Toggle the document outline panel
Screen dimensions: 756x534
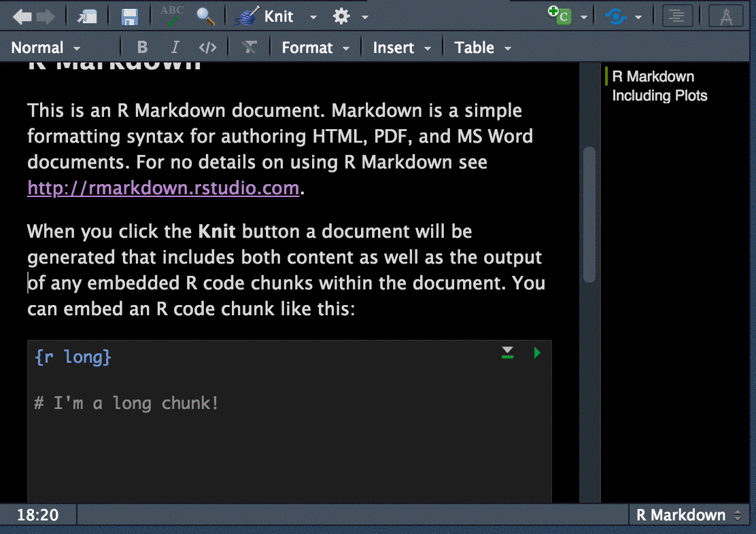coord(677,15)
